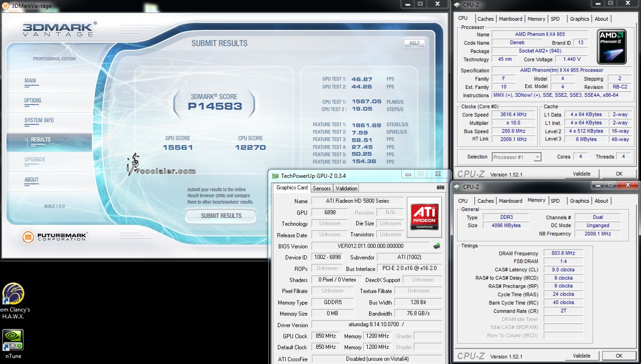Click CAS# Latency value 9.0 clocks
641x364 pixels.
tap(563, 270)
